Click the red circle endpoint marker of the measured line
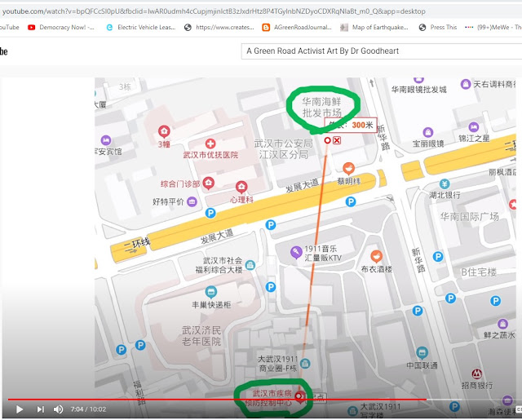 [x=327, y=140]
